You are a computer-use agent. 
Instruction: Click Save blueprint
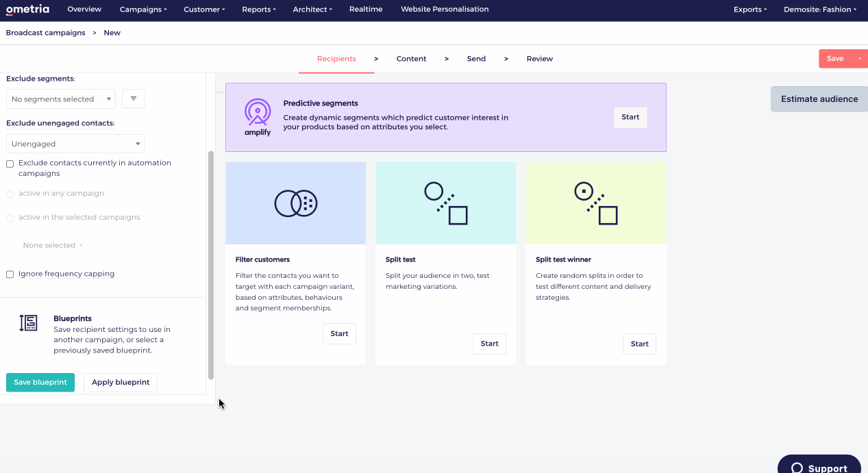pyautogui.click(x=40, y=383)
